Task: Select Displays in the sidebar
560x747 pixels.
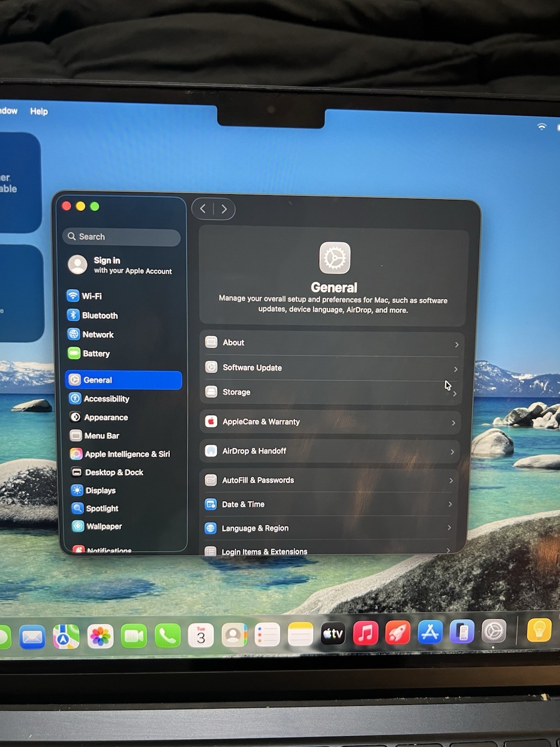Action: click(x=100, y=490)
